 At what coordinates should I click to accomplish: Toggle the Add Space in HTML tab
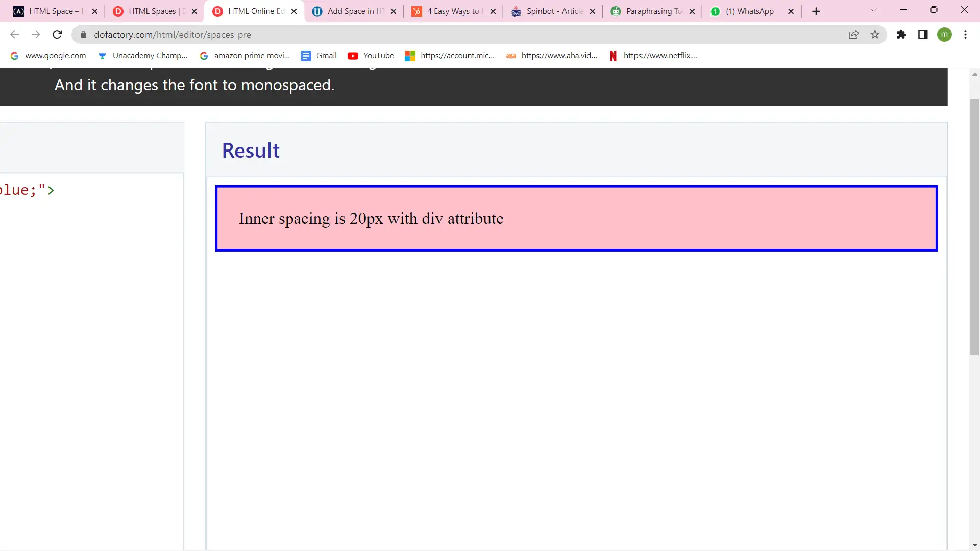pyautogui.click(x=354, y=11)
